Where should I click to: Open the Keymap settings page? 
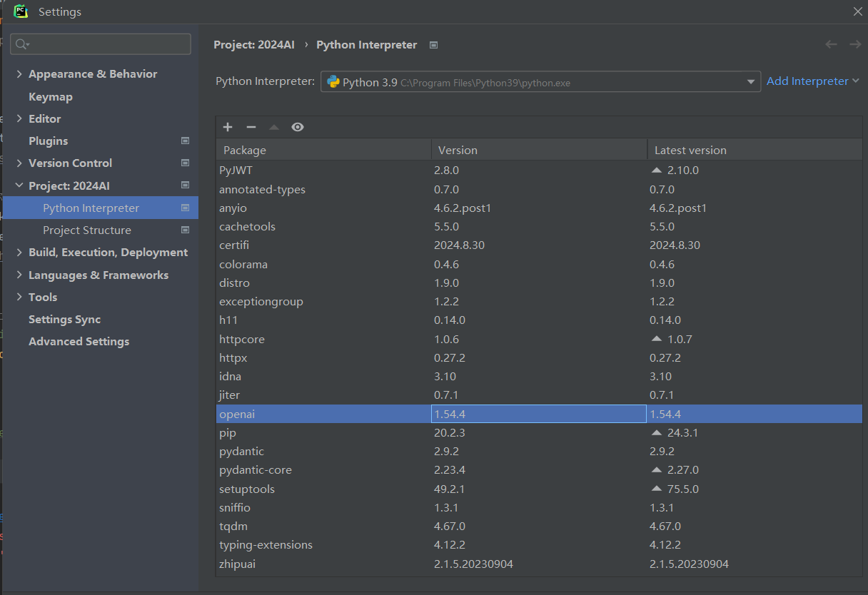[50, 97]
